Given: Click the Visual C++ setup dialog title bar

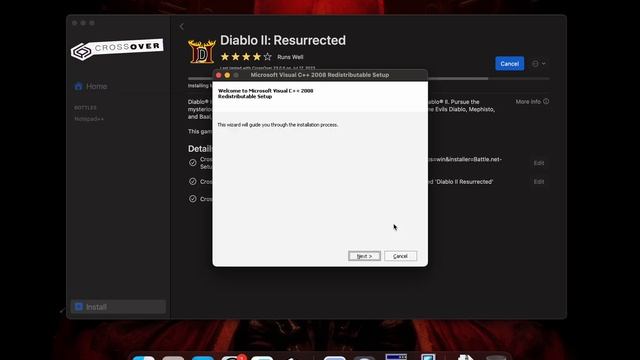Looking at the screenshot, I should click(x=320, y=75).
